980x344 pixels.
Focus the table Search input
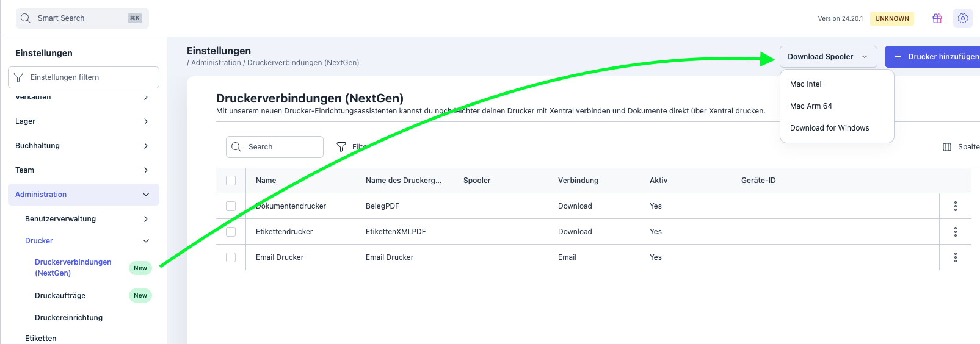[275, 147]
